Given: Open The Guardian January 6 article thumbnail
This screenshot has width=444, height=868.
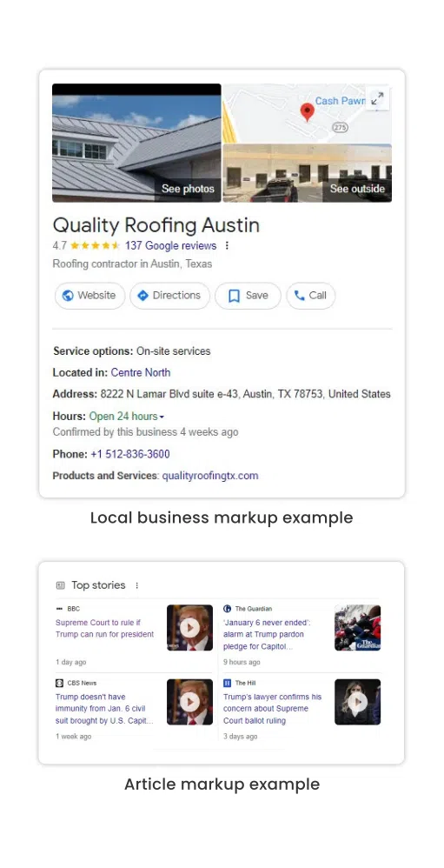Looking at the screenshot, I should tap(358, 628).
